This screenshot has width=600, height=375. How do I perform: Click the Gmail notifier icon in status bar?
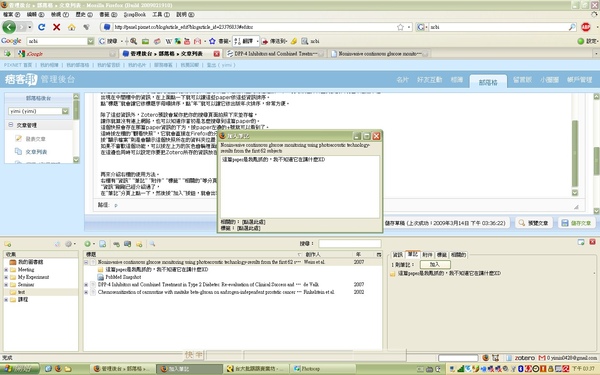(542, 358)
